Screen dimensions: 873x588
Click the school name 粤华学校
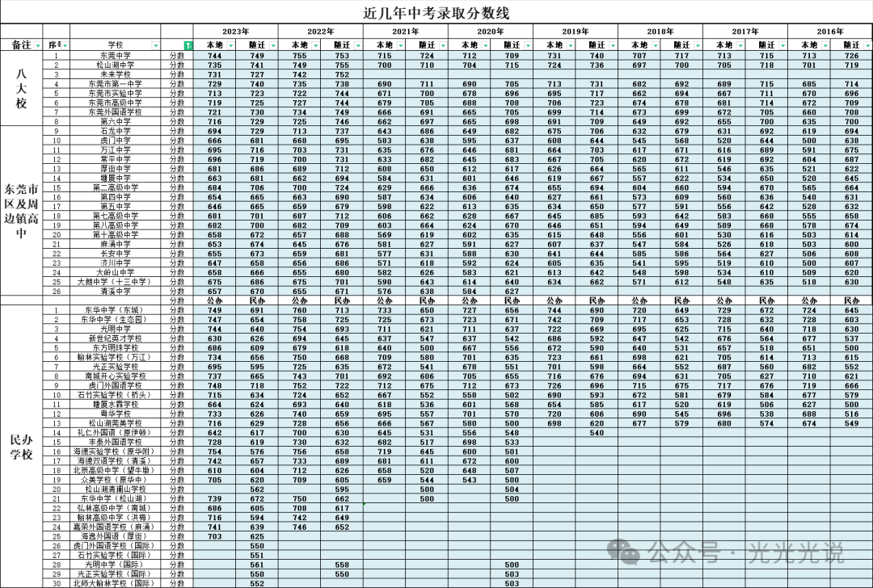(116, 414)
